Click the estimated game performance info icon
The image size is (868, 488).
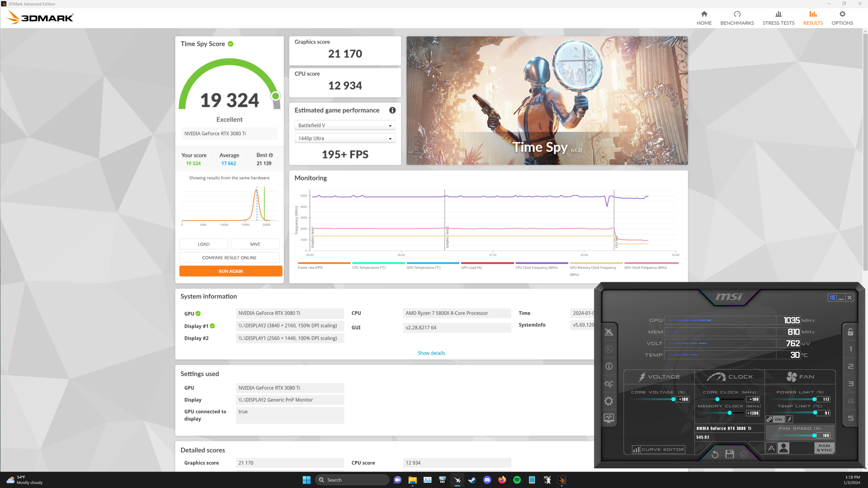pos(392,110)
